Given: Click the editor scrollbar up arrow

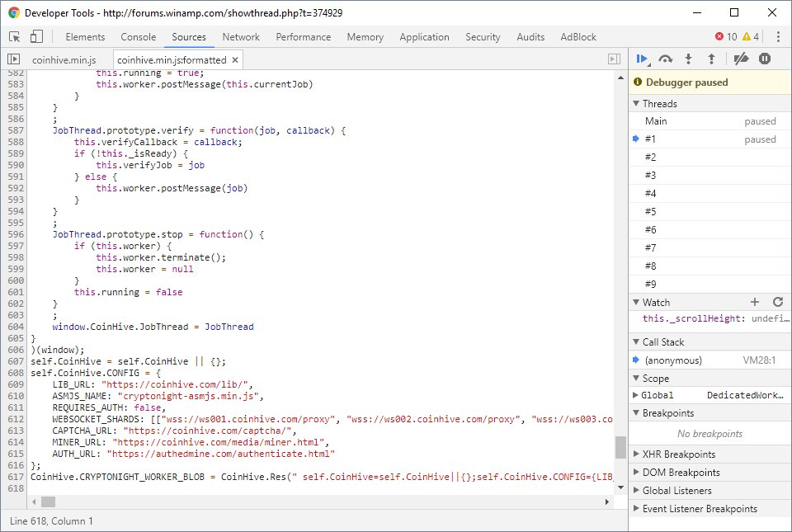Looking at the screenshot, I should [620, 78].
